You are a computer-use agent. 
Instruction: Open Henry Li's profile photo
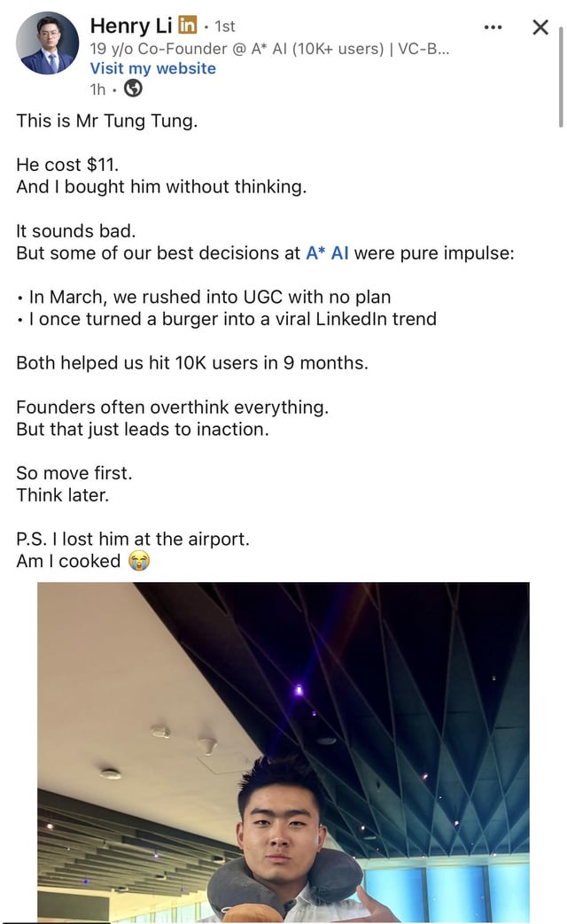pos(47,43)
